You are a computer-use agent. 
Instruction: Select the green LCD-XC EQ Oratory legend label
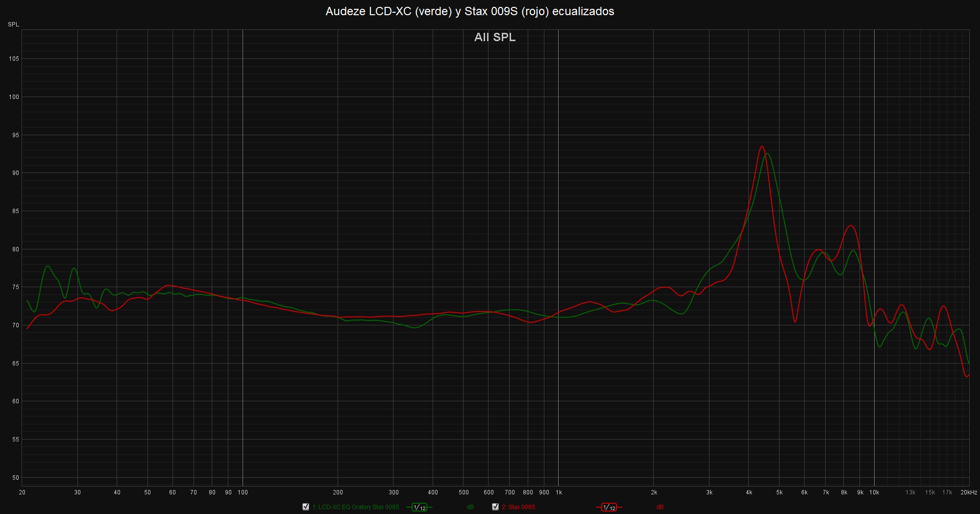(x=355, y=507)
